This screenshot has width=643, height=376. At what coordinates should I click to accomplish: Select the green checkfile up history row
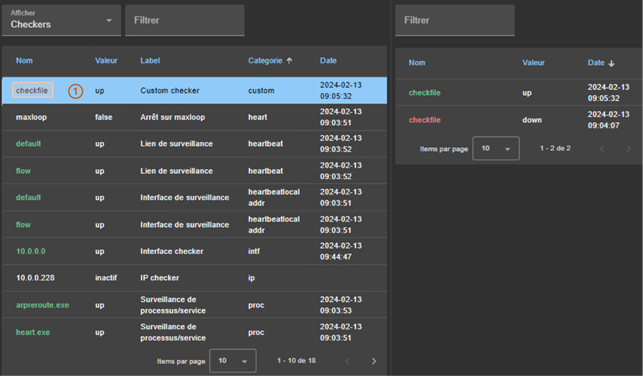click(519, 93)
